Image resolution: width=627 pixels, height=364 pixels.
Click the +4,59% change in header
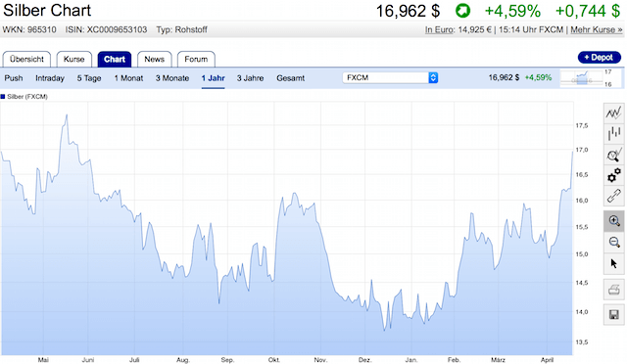(512, 11)
